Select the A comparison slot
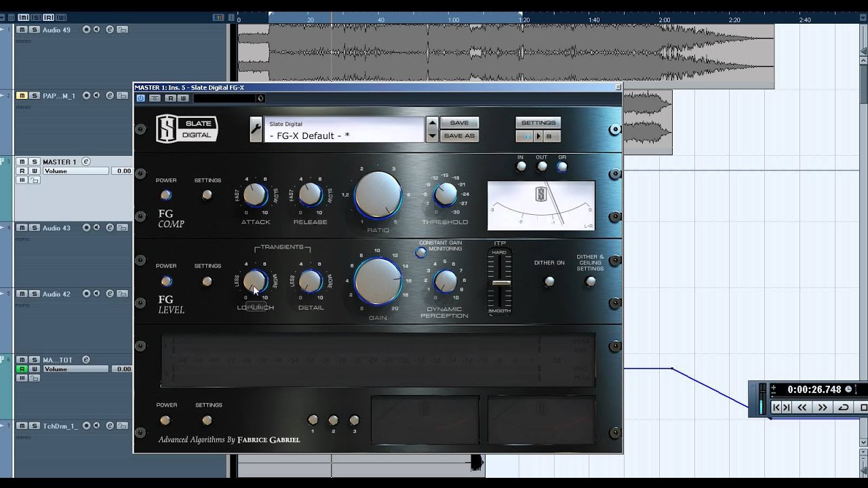 pos(524,136)
